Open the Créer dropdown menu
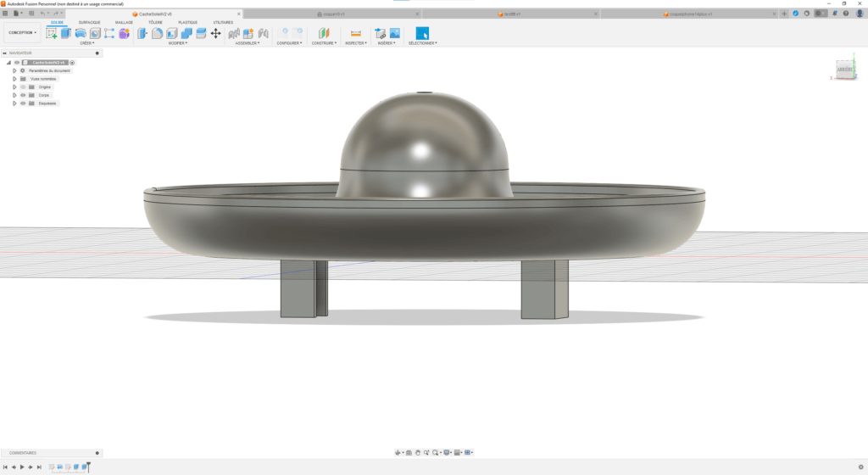 pos(87,43)
